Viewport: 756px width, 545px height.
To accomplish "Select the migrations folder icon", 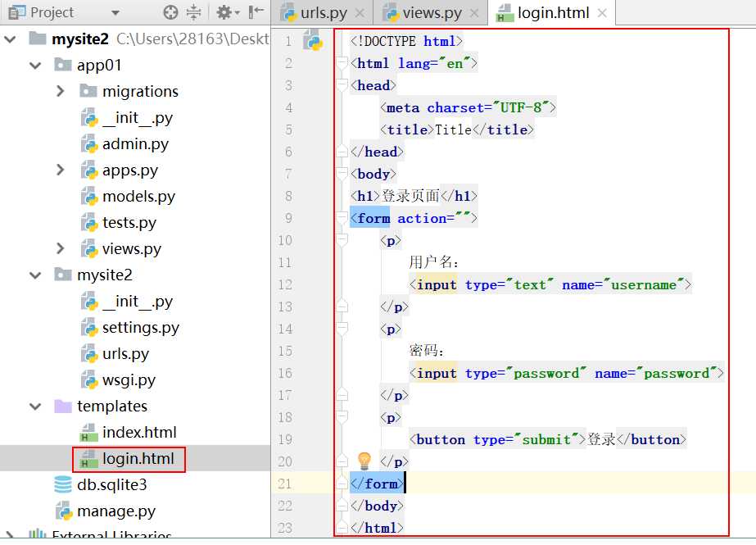I will (88, 90).
